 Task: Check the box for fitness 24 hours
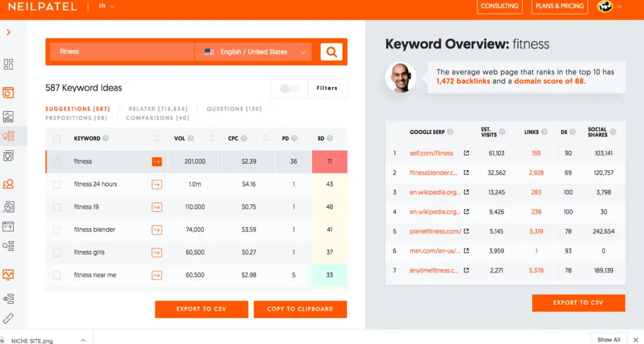pos(57,184)
